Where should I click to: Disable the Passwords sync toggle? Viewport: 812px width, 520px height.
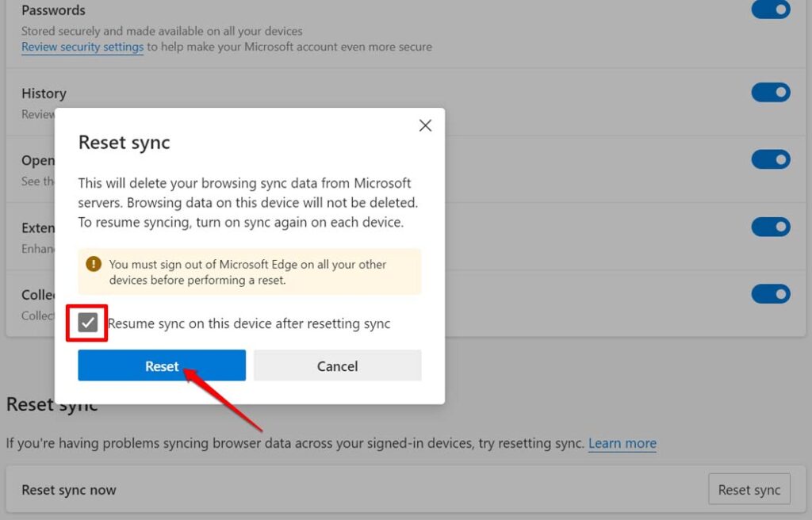click(770, 10)
